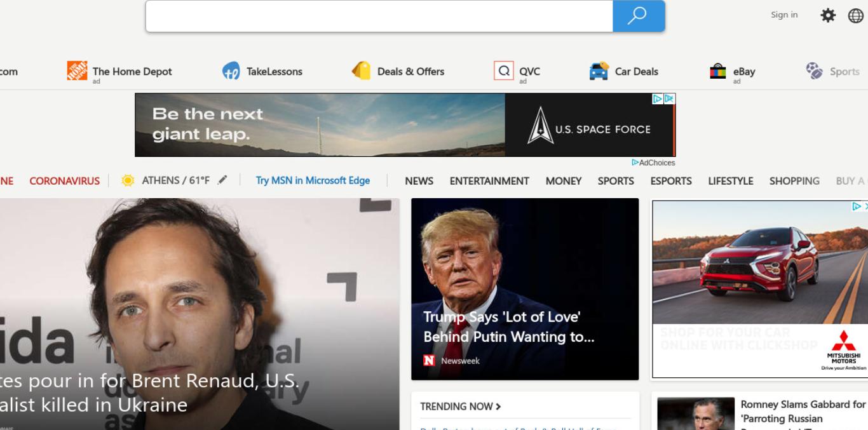Click the sunny weather icon
Image resolution: width=868 pixels, height=430 pixels.
click(128, 180)
